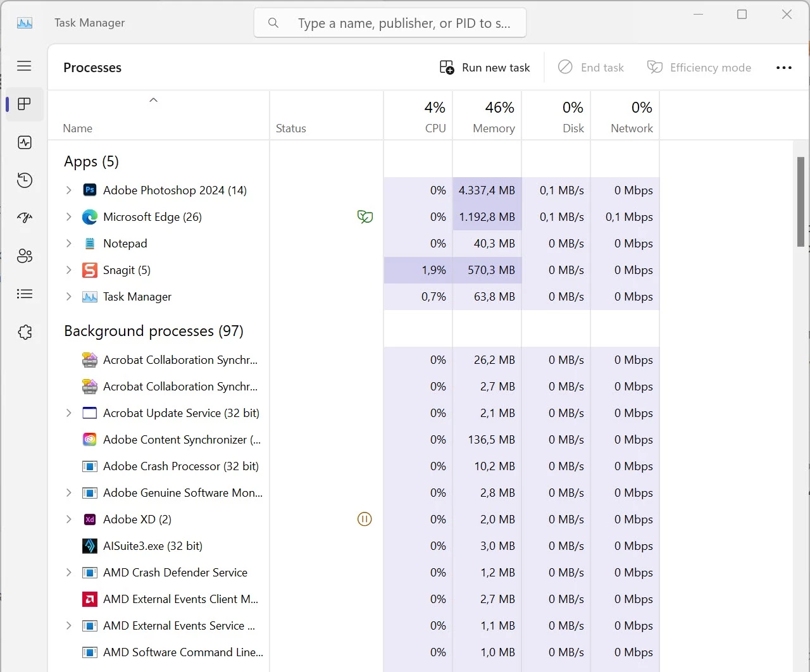Image resolution: width=810 pixels, height=672 pixels.
Task: Click the AMD External Events Client icon
Action: coord(90,599)
